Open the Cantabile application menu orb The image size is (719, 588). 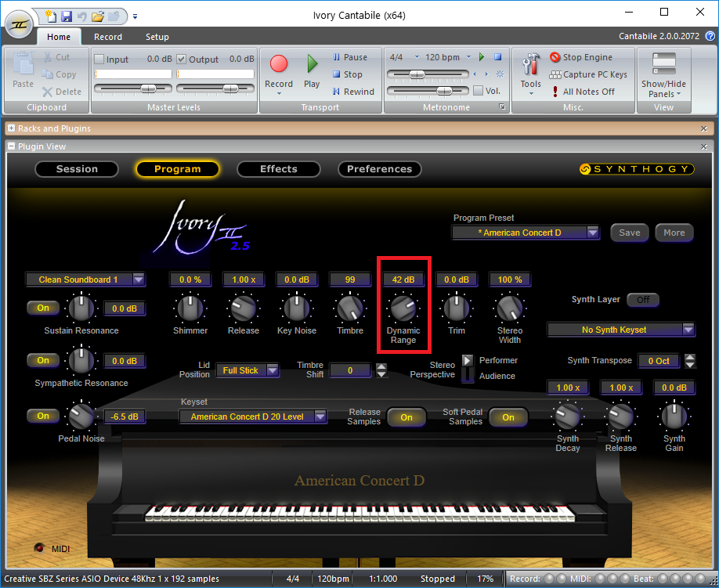(x=19, y=25)
